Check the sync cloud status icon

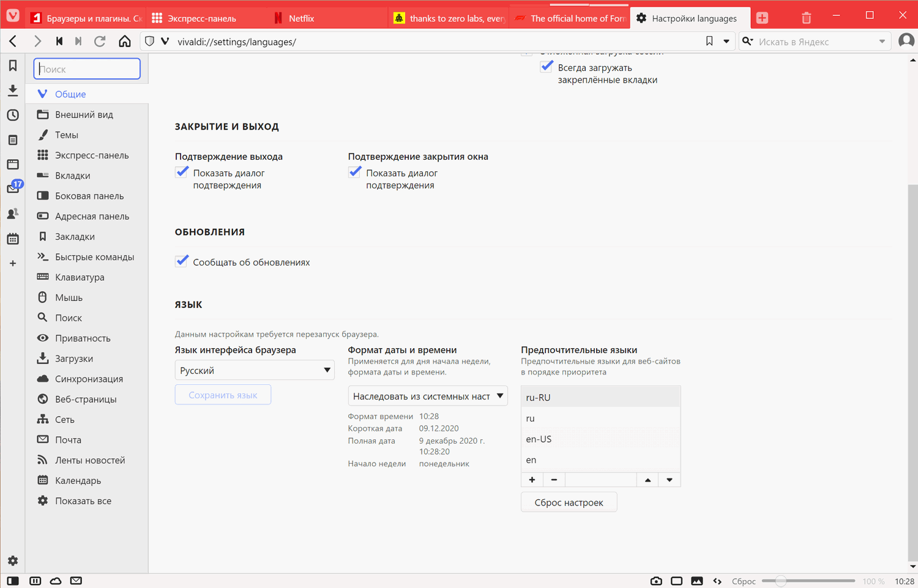[56, 581]
